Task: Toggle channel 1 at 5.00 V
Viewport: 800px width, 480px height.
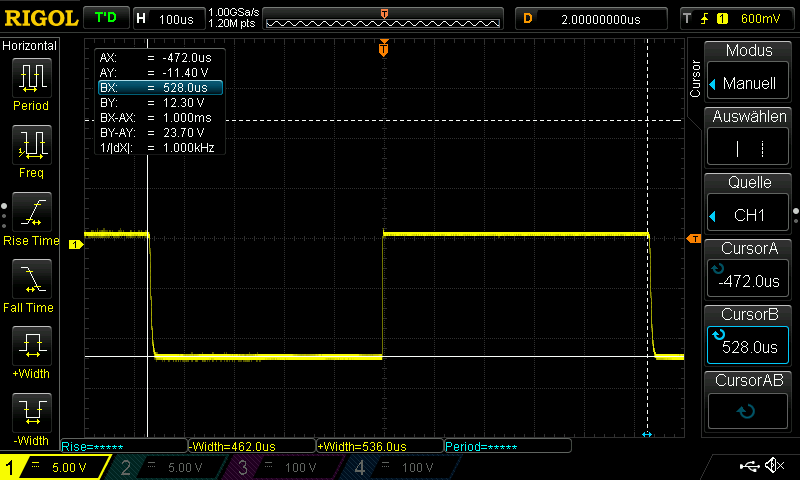Action: (53, 467)
